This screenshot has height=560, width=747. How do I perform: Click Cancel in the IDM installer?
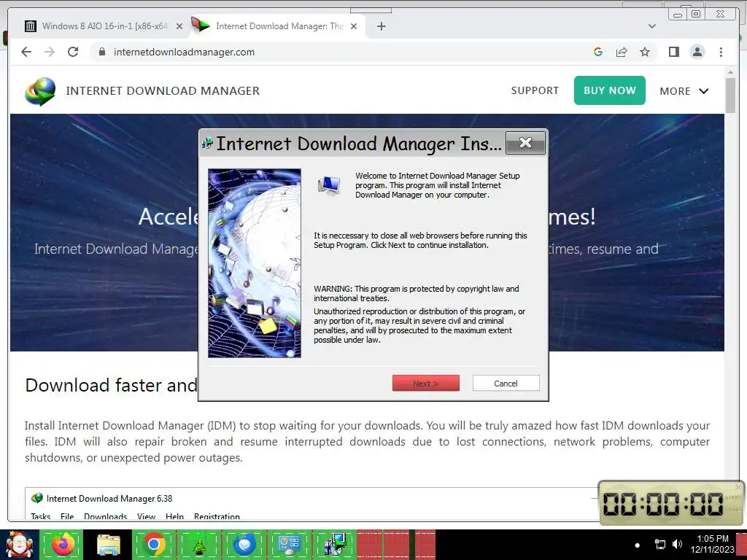click(x=506, y=384)
